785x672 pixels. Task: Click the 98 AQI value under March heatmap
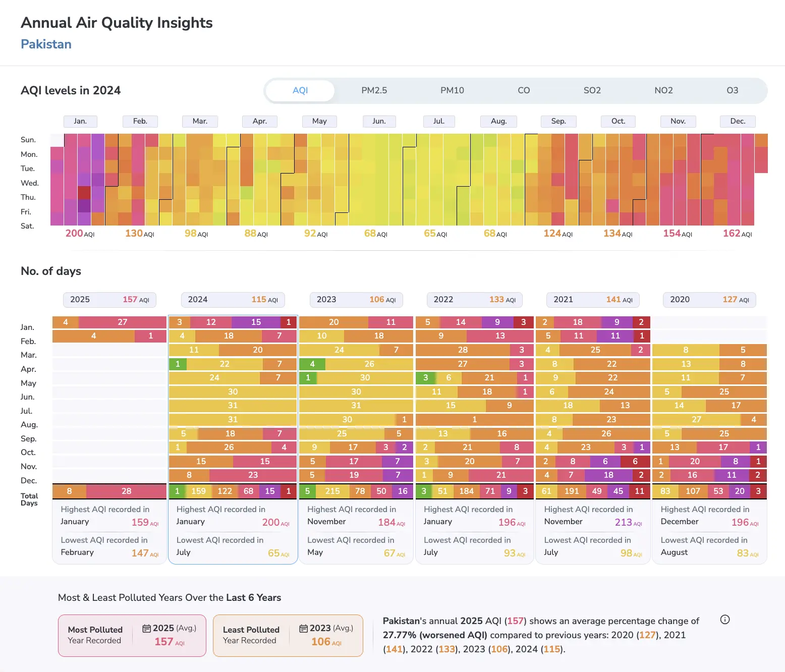pyautogui.click(x=196, y=234)
